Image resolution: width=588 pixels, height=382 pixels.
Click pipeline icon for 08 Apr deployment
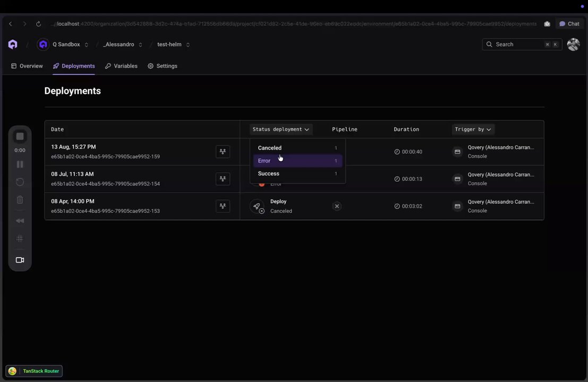point(223,206)
